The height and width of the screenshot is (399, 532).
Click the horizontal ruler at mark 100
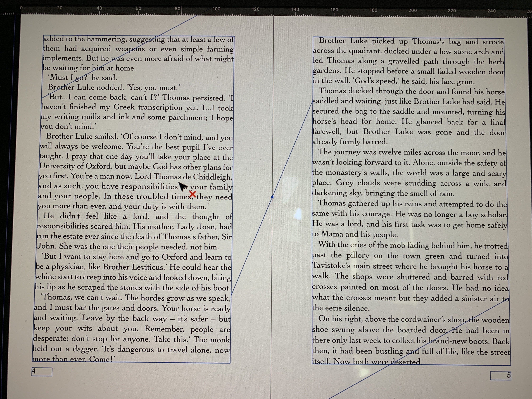coord(216,9)
